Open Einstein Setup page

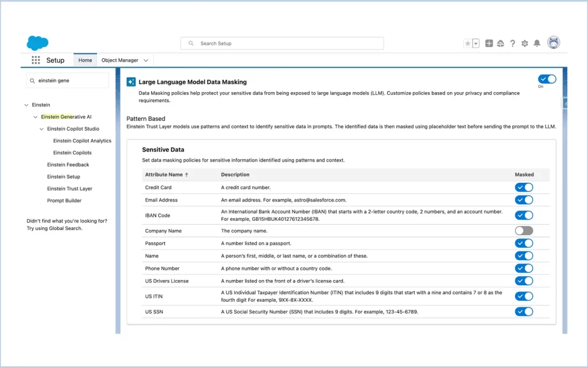pyautogui.click(x=63, y=177)
